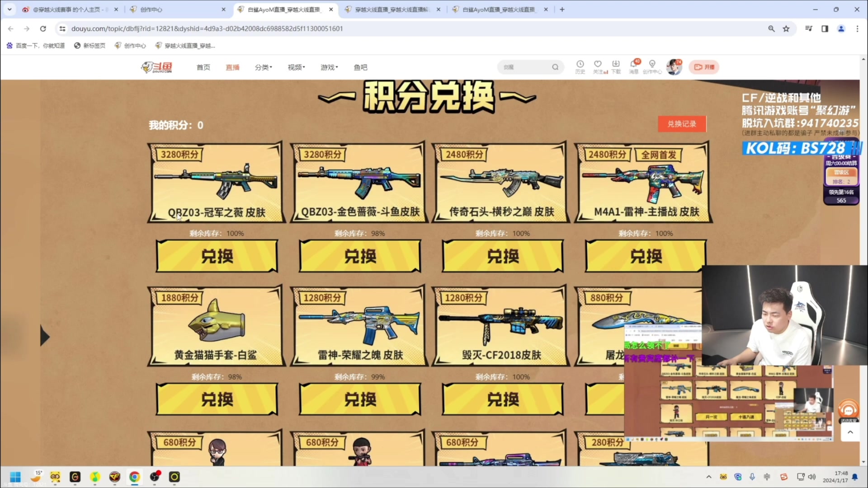Expand the 游戏 dropdown menu
This screenshot has height=488, width=868.
tap(329, 67)
